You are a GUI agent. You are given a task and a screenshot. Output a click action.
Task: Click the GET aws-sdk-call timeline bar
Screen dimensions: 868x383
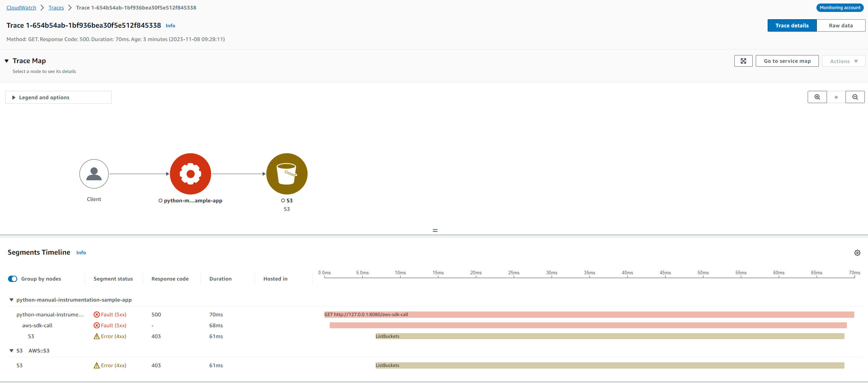click(589, 315)
